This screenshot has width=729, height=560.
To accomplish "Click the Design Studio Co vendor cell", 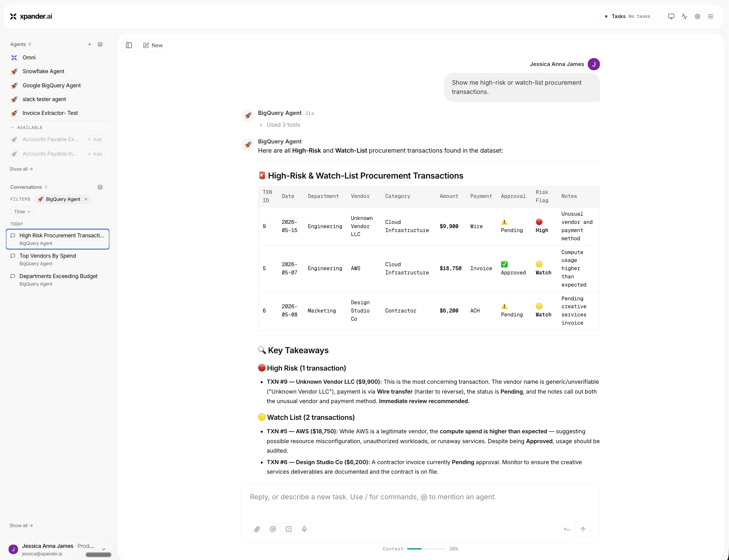I will pos(360,311).
